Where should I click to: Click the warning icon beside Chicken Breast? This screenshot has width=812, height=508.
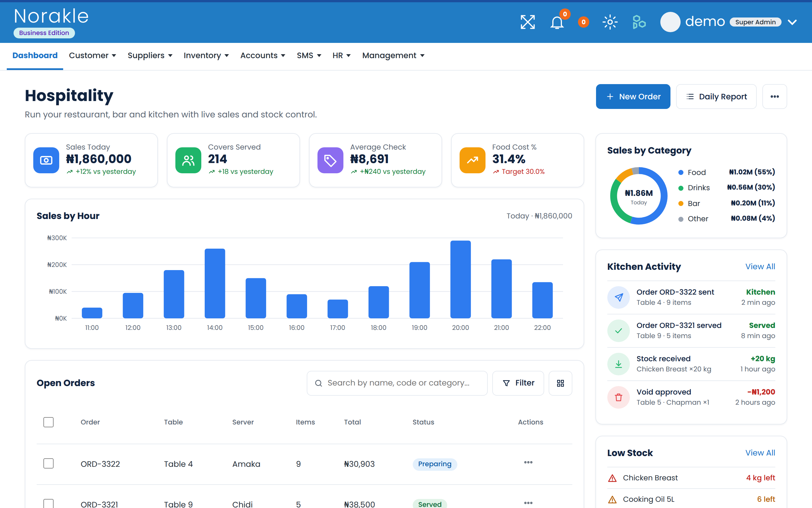point(612,478)
